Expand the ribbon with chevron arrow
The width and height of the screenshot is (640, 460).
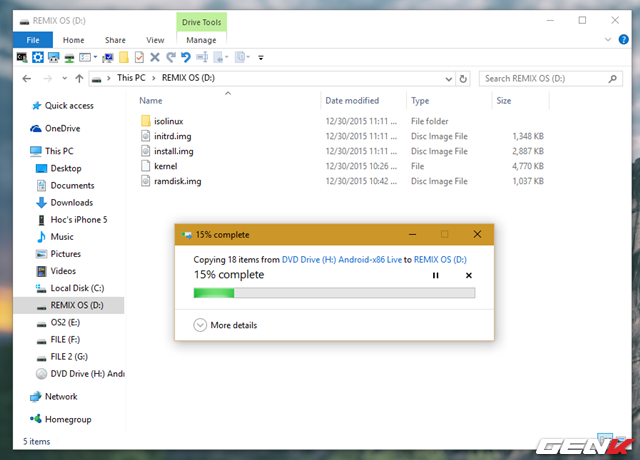(608, 40)
